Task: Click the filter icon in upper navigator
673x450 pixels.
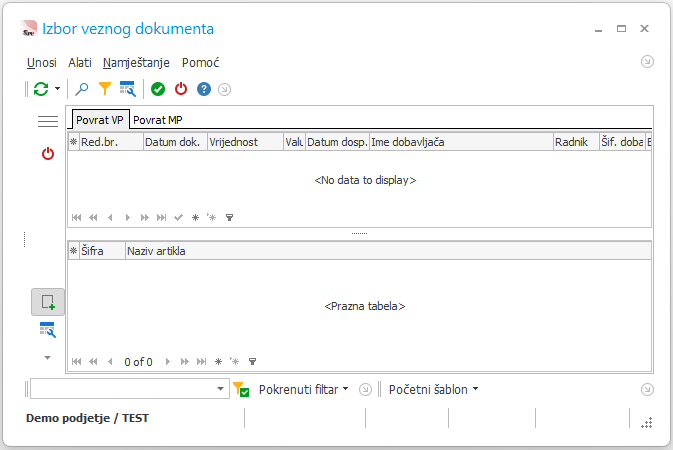Action: (x=230, y=217)
